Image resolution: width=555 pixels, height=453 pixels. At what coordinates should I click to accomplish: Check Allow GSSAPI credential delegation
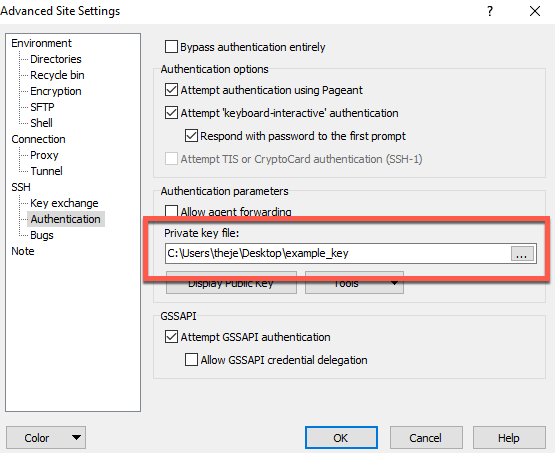click(x=191, y=360)
